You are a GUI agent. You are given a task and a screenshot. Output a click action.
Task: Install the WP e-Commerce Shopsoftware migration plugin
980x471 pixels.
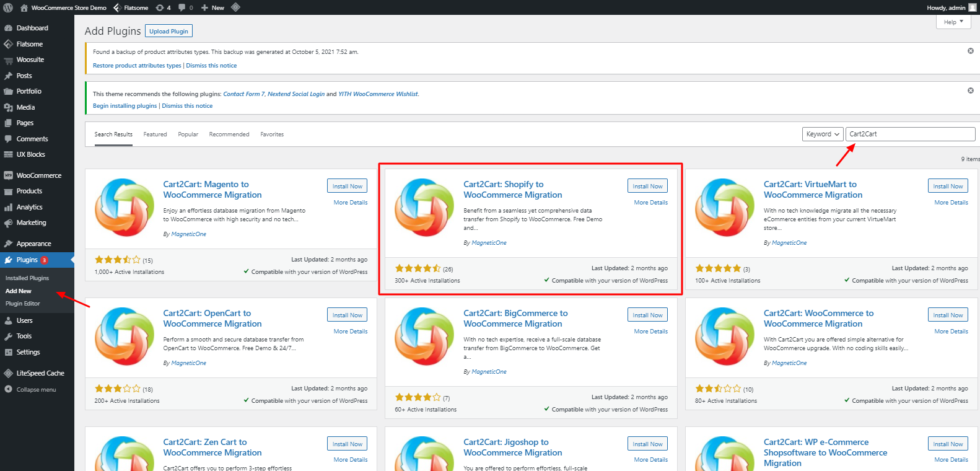point(948,444)
